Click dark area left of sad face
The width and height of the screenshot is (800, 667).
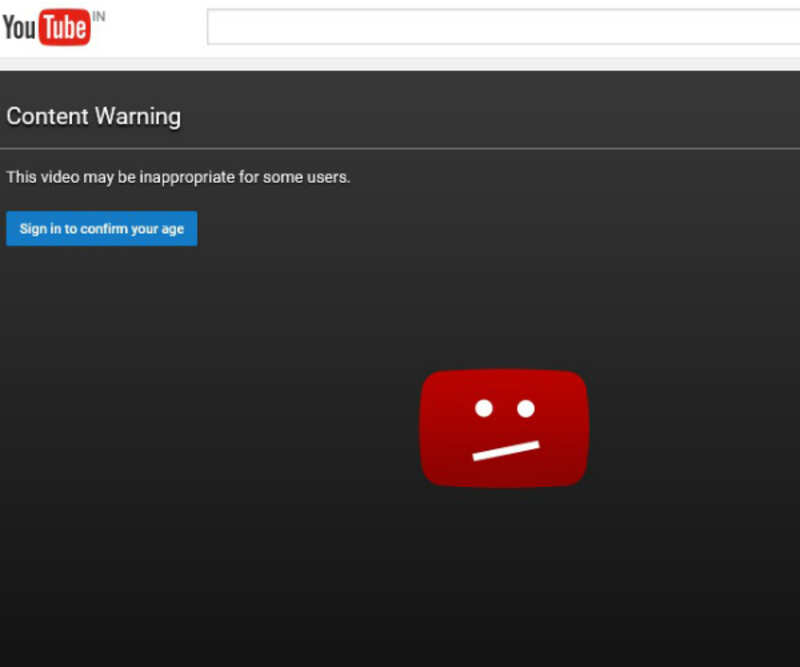coord(200,430)
